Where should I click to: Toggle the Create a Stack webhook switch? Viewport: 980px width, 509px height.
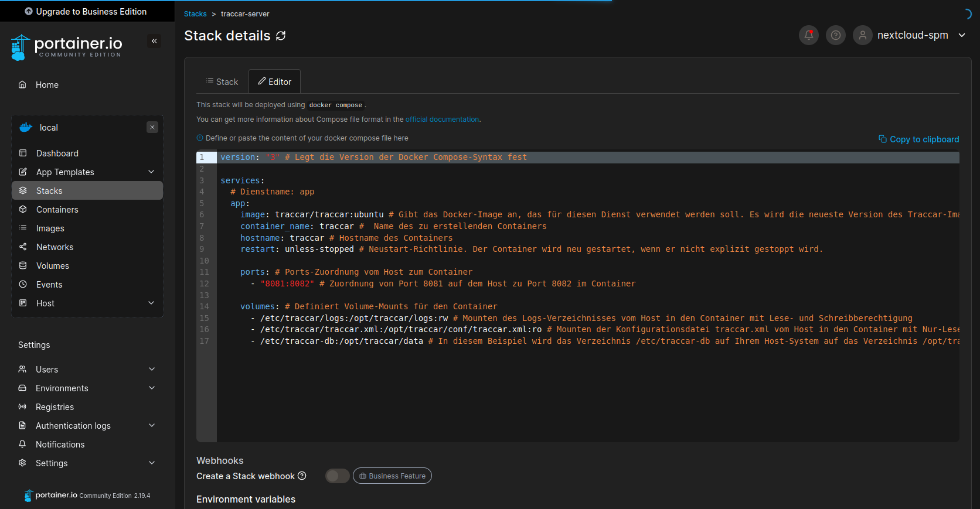[x=337, y=476]
